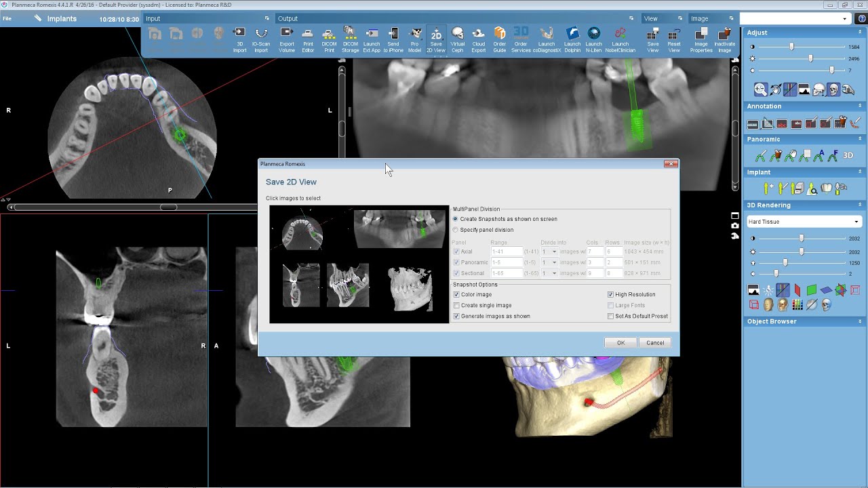Click the Inactivate Image icon
The image size is (868, 488).
point(725,40)
